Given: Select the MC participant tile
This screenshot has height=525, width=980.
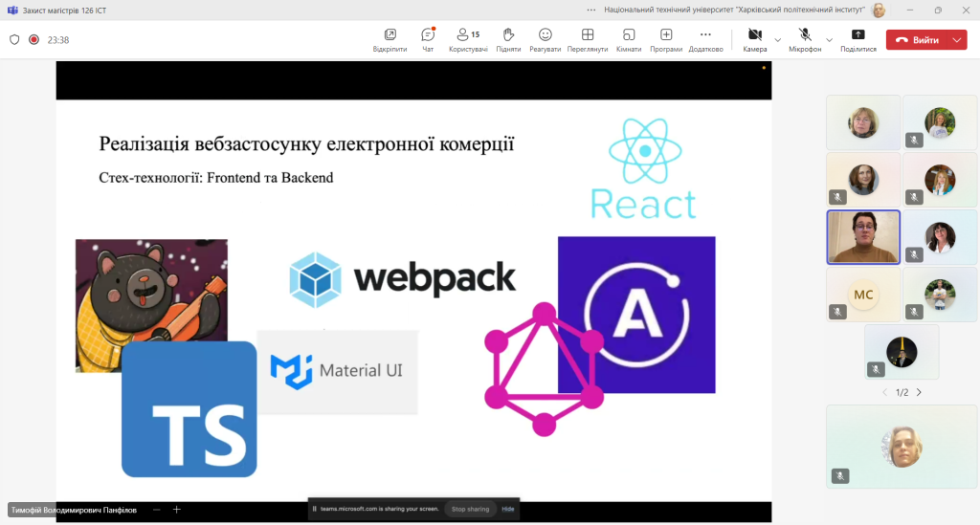Looking at the screenshot, I should tap(863, 295).
